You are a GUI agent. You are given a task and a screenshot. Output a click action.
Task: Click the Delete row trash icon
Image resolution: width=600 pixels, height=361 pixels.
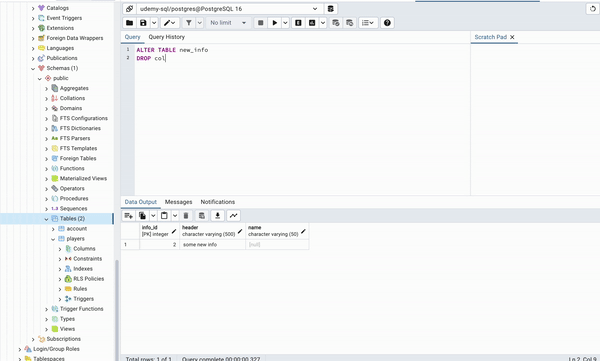pos(186,216)
